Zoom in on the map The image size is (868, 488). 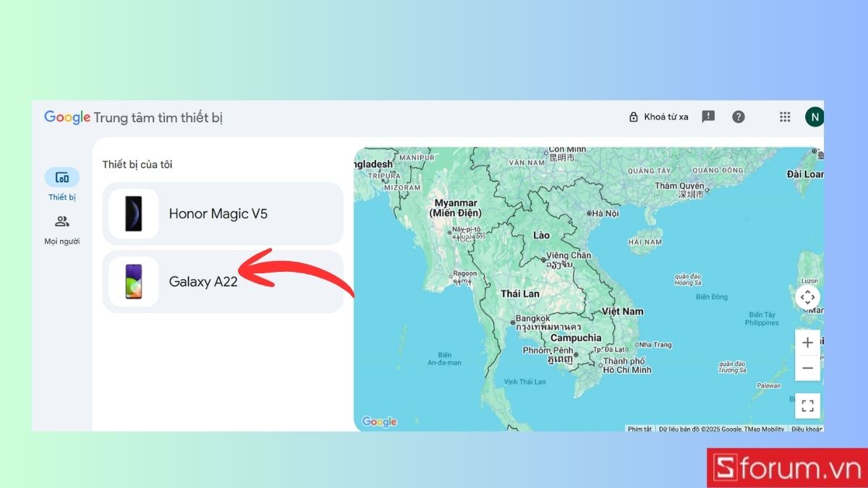click(x=808, y=343)
